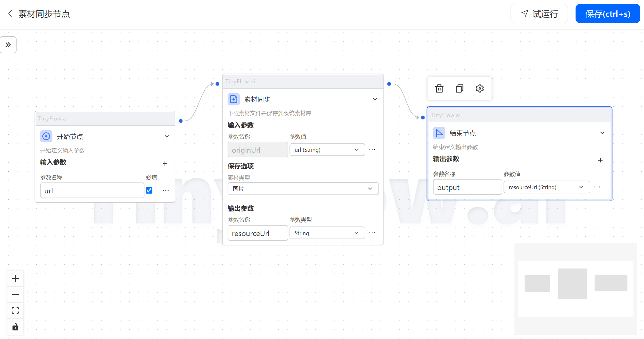Open node settings gear icon

pos(480,89)
